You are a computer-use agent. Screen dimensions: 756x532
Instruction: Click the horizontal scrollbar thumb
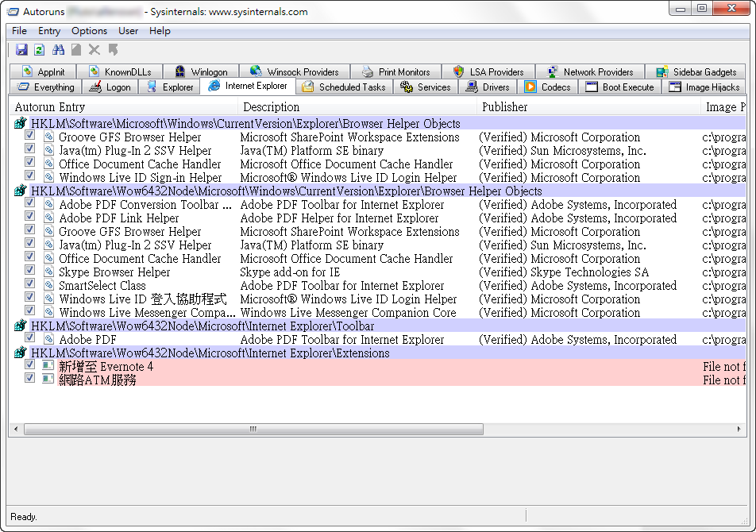tap(253, 429)
